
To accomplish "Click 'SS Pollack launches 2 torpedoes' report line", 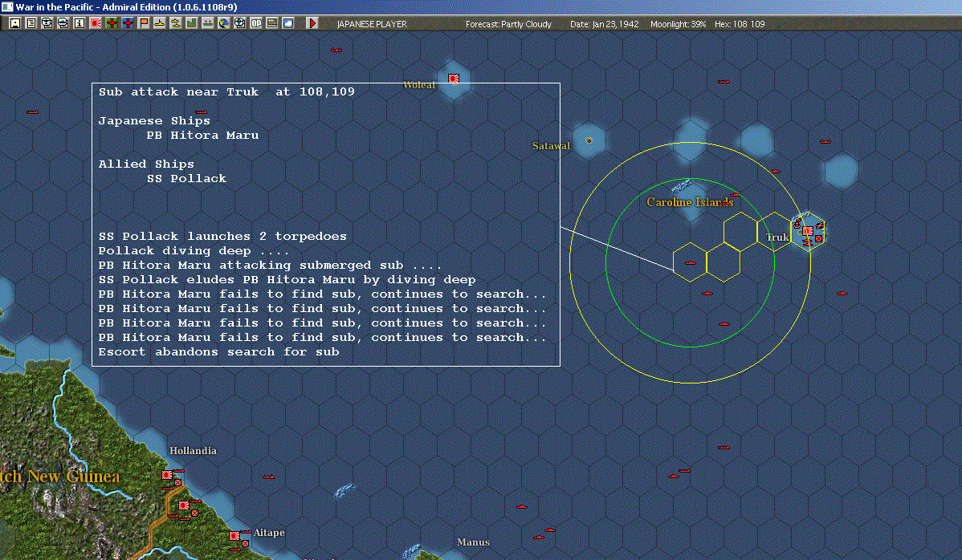I will 222,236.
